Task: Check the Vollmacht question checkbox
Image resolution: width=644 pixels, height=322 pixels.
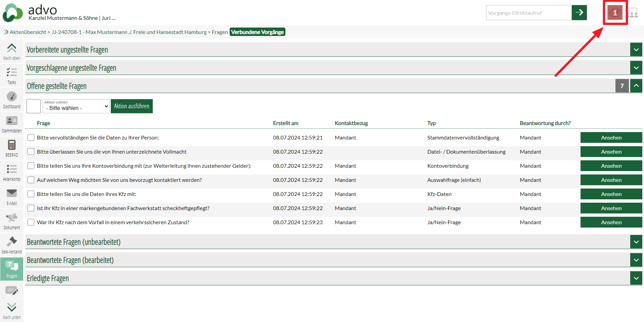Action: tap(31, 152)
